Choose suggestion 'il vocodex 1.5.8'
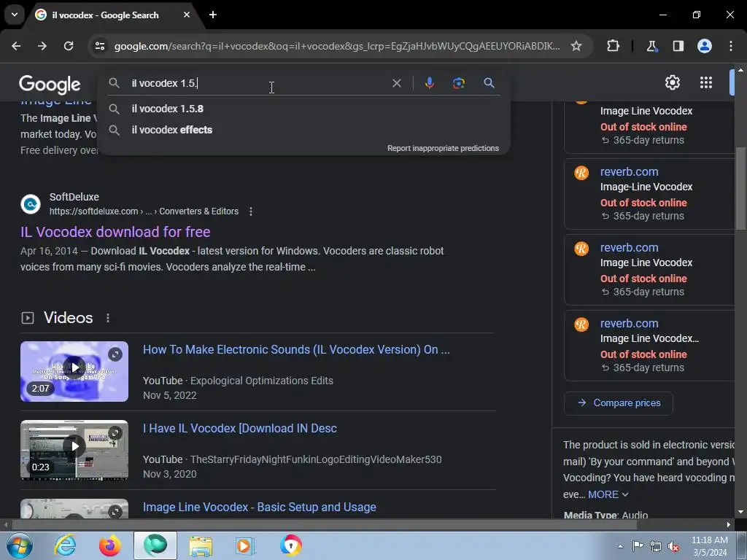The height and width of the screenshot is (560, 747). pyautogui.click(x=303, y=109)
